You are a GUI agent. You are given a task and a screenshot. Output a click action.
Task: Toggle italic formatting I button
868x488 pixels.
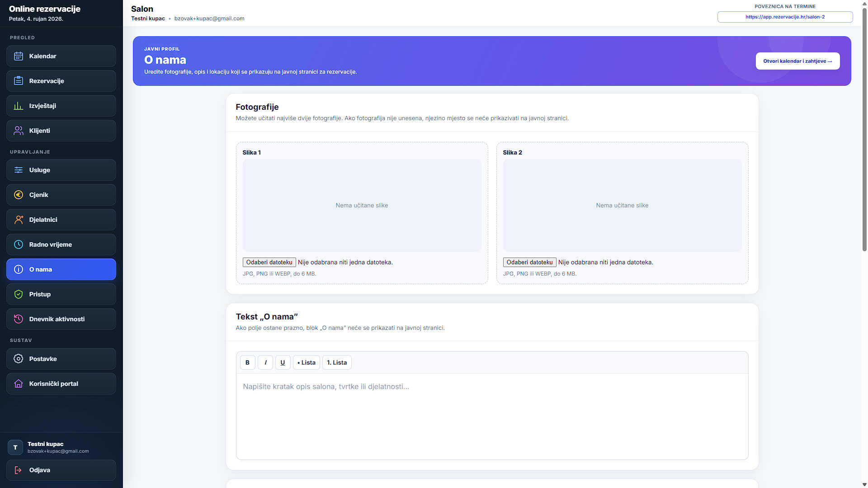[265, 362]
